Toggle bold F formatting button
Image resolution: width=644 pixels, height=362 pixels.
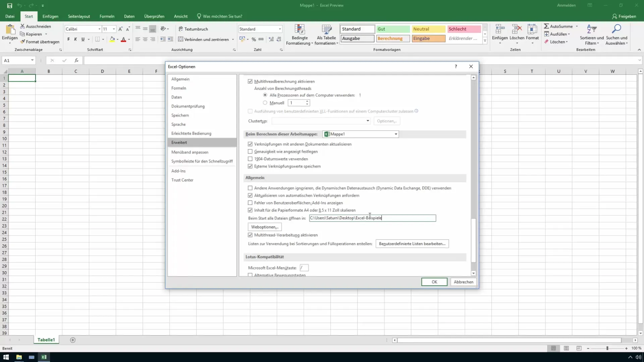[68, 39]
